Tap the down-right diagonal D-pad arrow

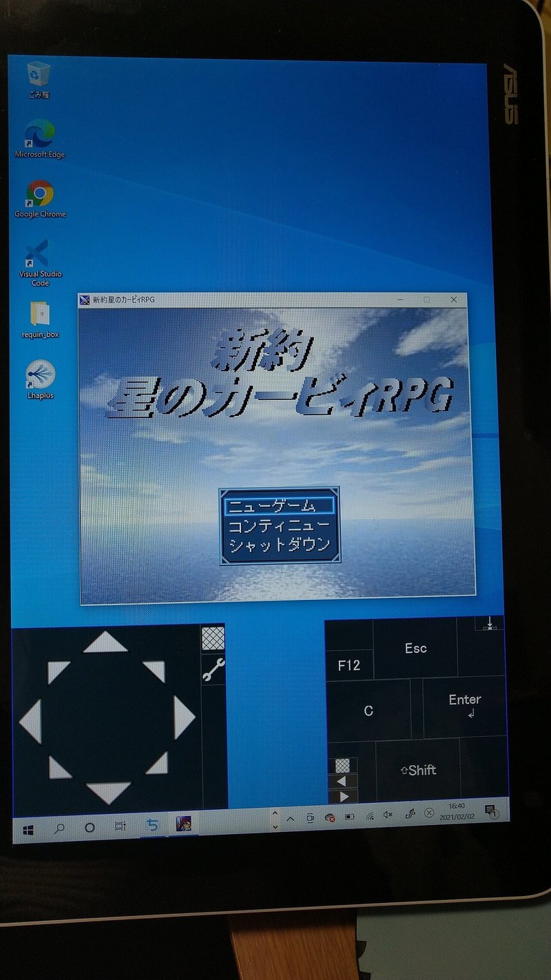(158, 763)
